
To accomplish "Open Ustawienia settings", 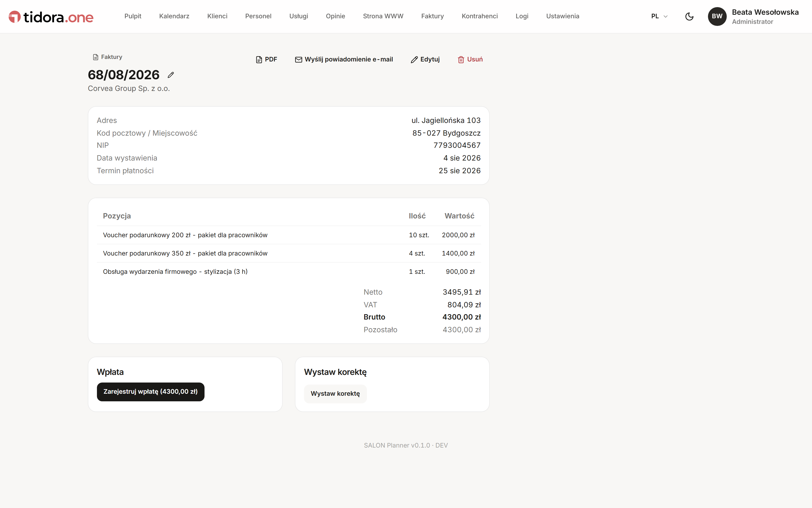I will (563, 16).
